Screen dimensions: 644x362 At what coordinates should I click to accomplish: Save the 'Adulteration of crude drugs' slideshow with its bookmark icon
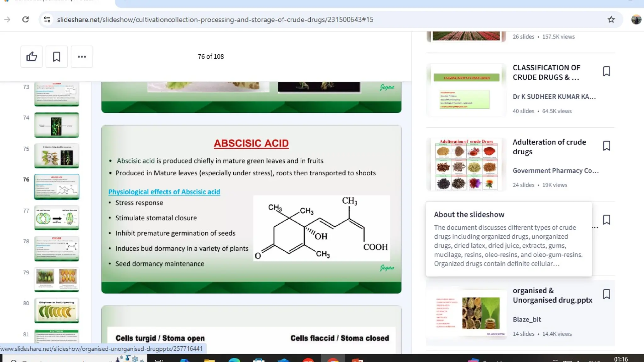(607, 145)
